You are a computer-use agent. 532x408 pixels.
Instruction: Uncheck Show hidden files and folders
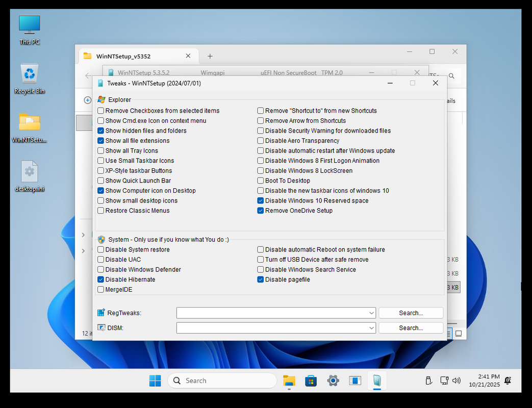[x=101, y=131]
